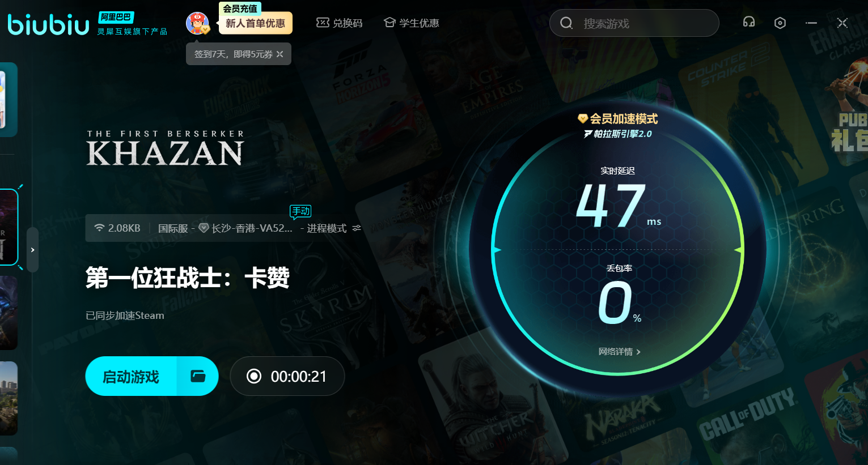
Task: Expand the left sidebar game list arrow
Action: 33,250
